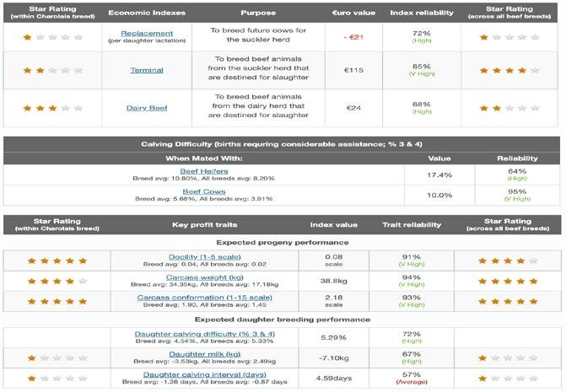Image resolution: width=566 pixels, height=392 pixels.
Task: Open the Docility (1-5 scale) trait link
Action: coord(205,257)
